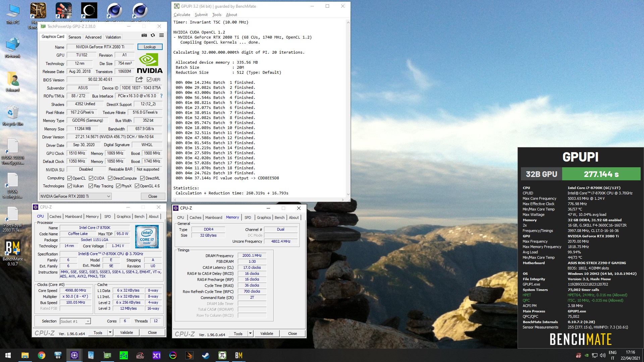Click the purple CPU-Z taskbar icon
The width and height of the screenshot is (644, 362).
tap(74, 355)
